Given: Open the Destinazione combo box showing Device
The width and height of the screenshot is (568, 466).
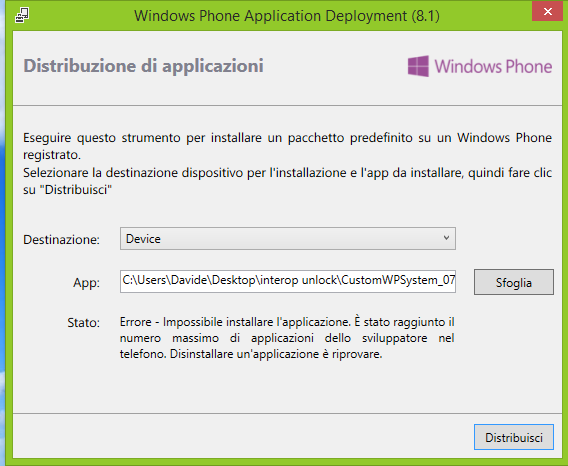Looking at the screenshot, I should click(288, 238).
